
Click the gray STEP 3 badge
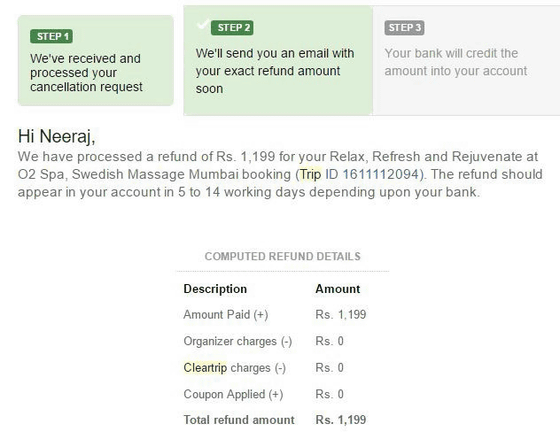(404, 28)
